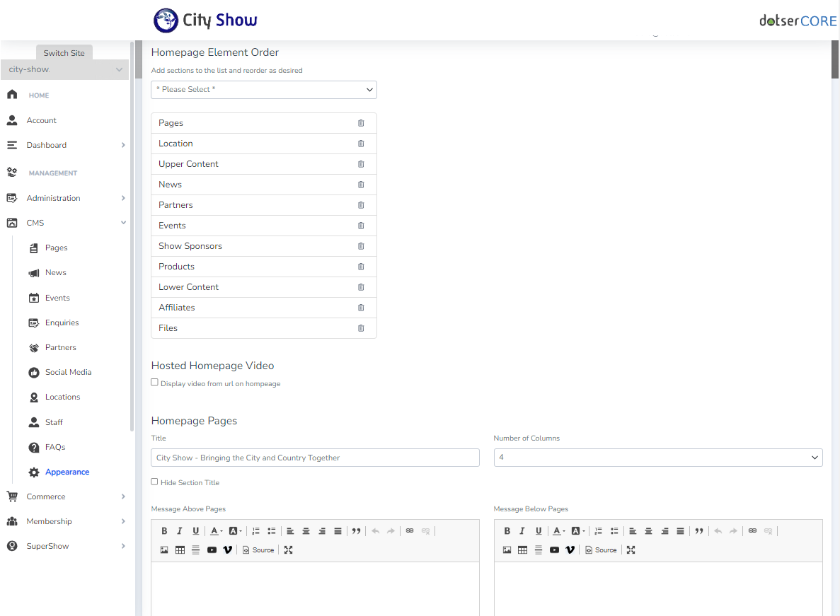Open Enquiries in the CMS menu
The image size is (840, 616).
(x=62, y=322)
